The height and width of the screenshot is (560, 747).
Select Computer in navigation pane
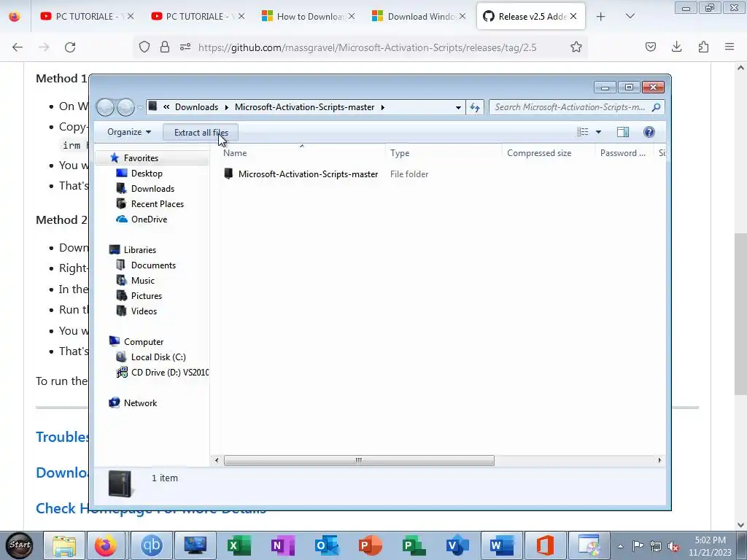coord(144,341)
